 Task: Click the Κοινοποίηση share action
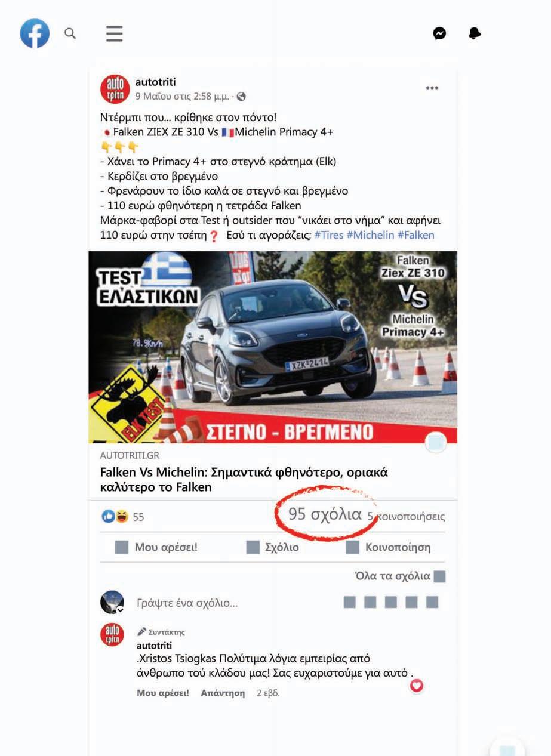coord(388,547)
